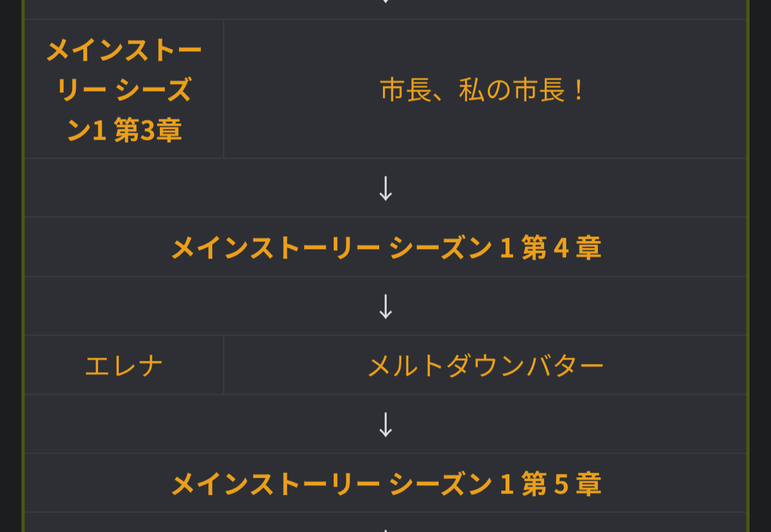Image resolution: width=771 pixels, height=532 pixels.
Task: Select the エレナ character link
Action: point(124,366)
